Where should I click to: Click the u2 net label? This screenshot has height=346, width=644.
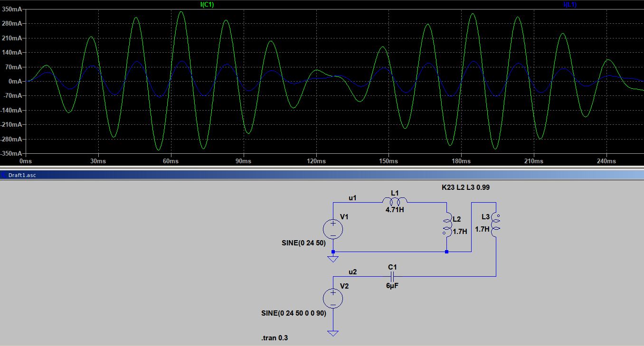click(x=352, y=271)
